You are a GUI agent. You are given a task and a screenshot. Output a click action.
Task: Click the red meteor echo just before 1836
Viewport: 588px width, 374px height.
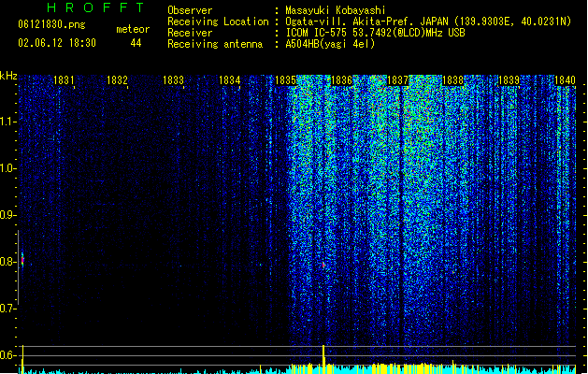pyautogui.click(x=323, y=266)
